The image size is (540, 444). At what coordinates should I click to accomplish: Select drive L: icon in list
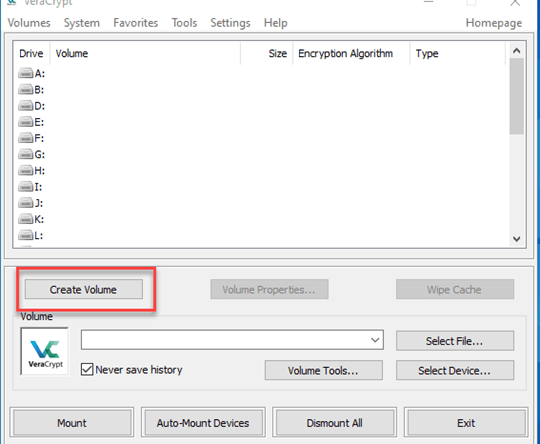coord(25,235)
